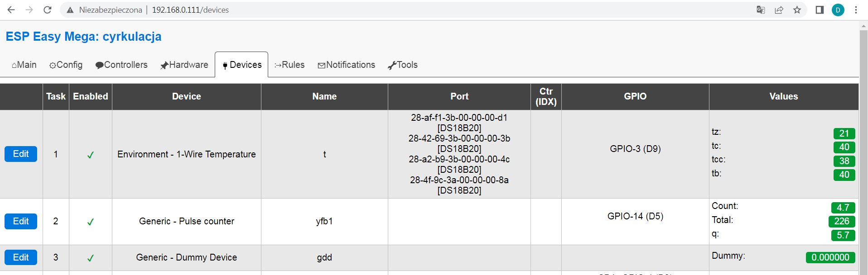Switch to the Hardware tab

click(184, 65)
